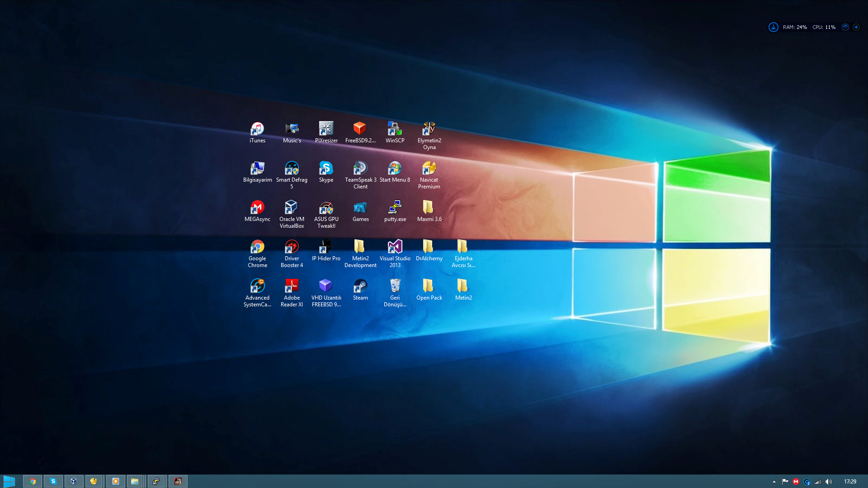Open the Open Pack folder

(x=429, y=290)
